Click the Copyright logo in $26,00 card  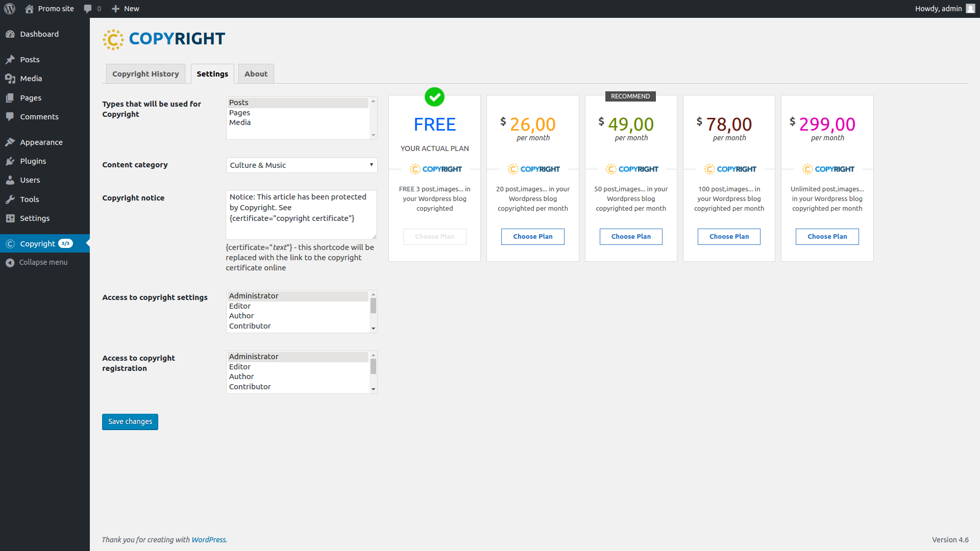click(533, 169)
